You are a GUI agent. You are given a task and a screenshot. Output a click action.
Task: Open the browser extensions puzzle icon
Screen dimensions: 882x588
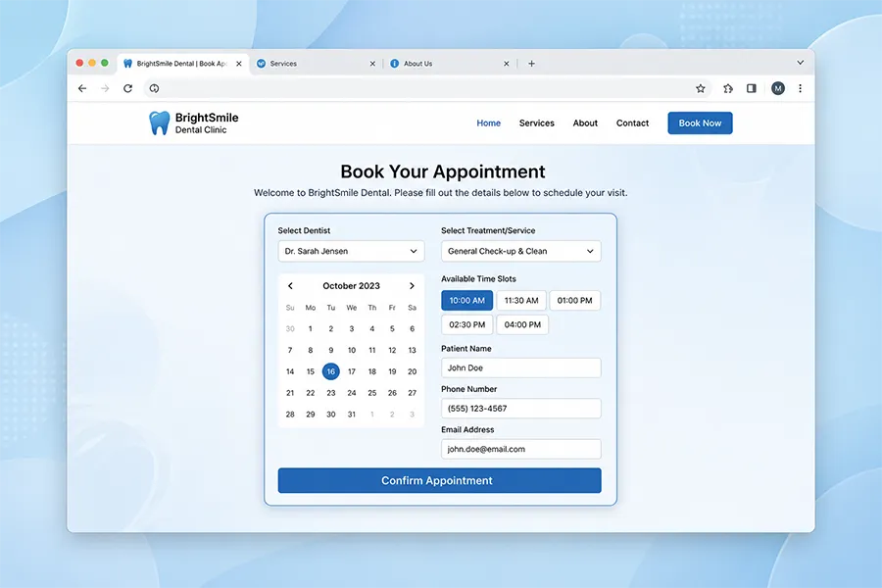pos(728,88)
